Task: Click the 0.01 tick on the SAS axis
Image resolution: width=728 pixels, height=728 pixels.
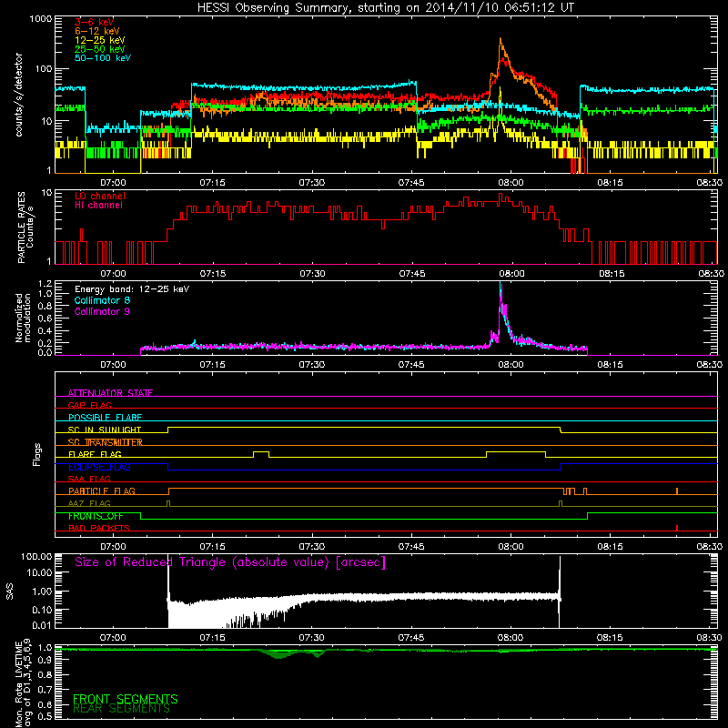Action: coord(42,625)
